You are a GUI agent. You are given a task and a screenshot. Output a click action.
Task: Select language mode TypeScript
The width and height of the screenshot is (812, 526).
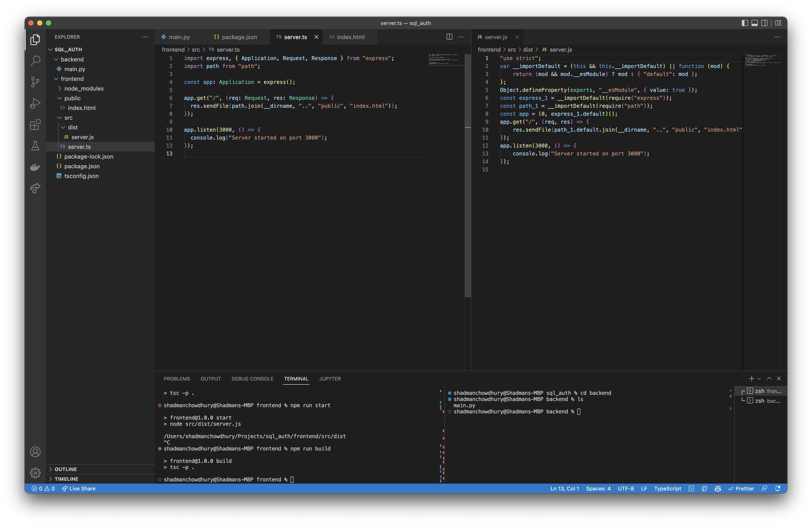click(667, 488)
